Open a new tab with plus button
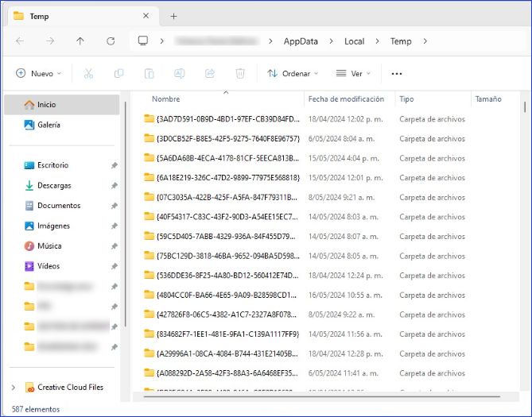Image resolution: width=532 pixels, height=417 pixels. coord(173,16)
